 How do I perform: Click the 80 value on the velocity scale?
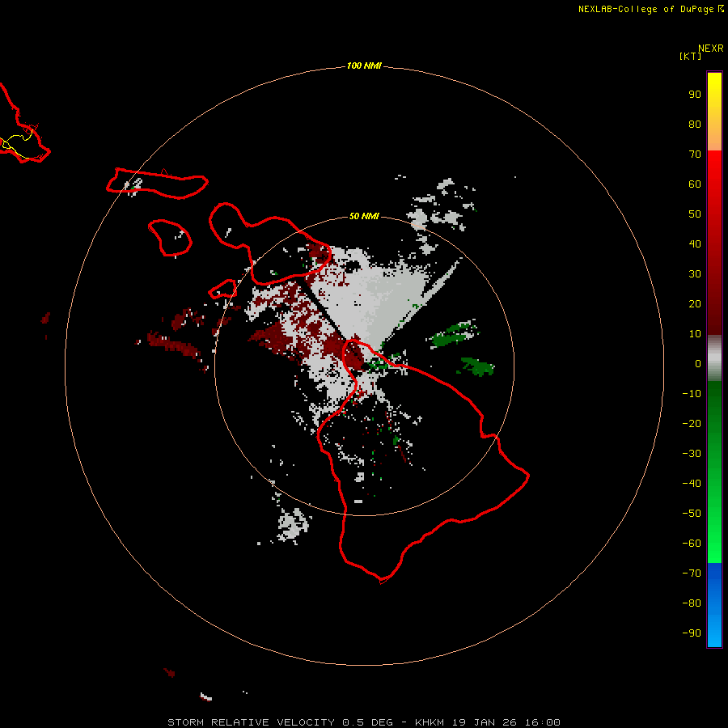(x=695, y=124)
